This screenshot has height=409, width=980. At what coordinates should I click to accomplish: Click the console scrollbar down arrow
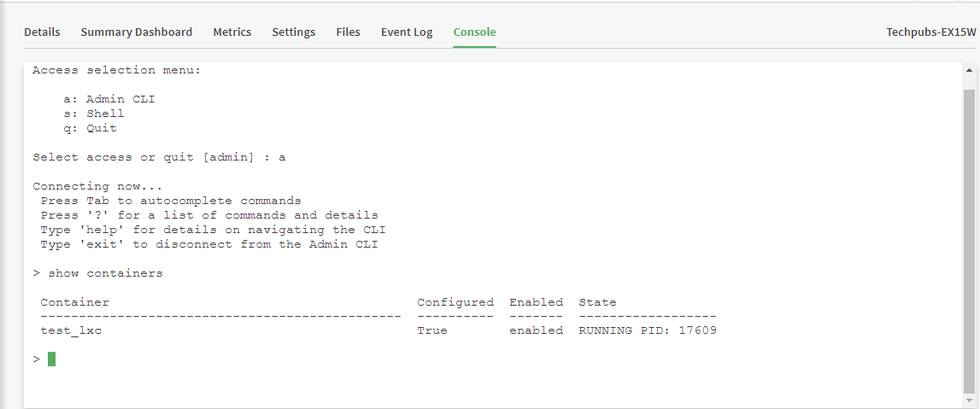968,400
